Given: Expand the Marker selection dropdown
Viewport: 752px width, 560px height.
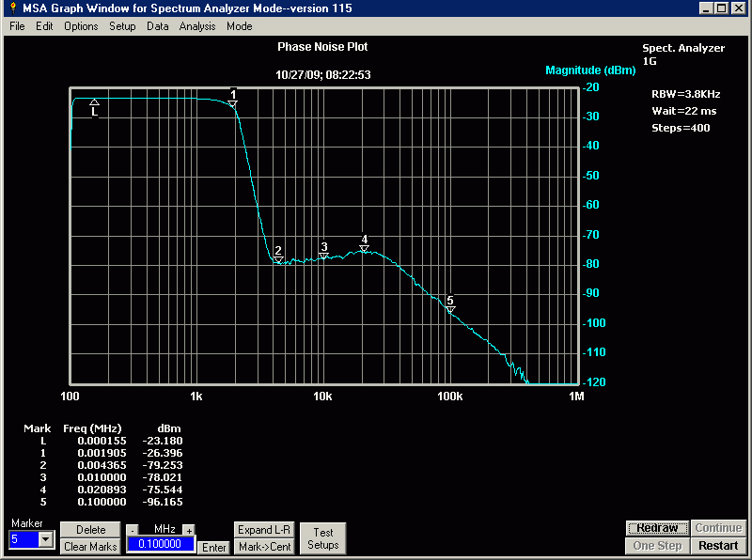Looking at the screenshot, I should pos(45,539).
